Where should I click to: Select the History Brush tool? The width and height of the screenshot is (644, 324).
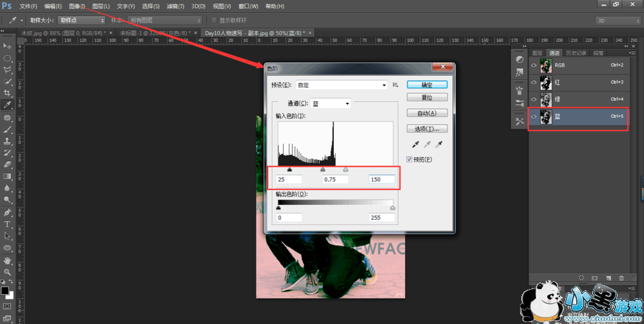[x=7, y=153]
